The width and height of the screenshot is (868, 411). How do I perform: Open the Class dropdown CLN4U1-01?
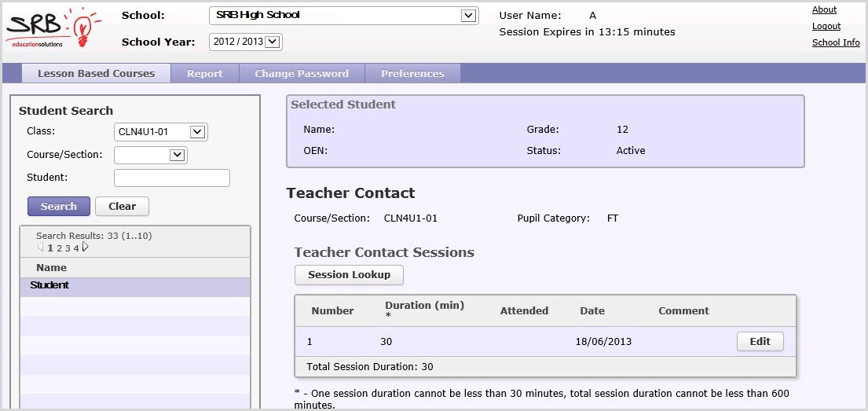pos(197,132)
